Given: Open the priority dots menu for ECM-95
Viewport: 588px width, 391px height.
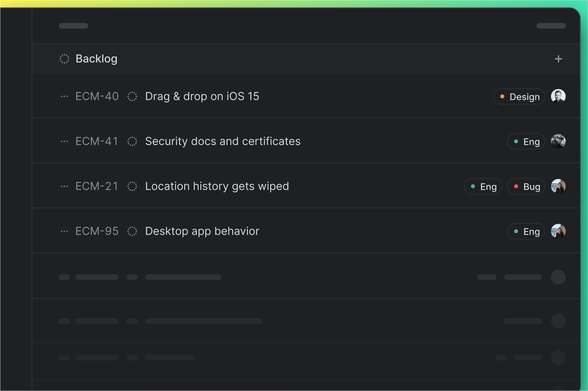Looking at the screenshot, I should tap(64, 231).
